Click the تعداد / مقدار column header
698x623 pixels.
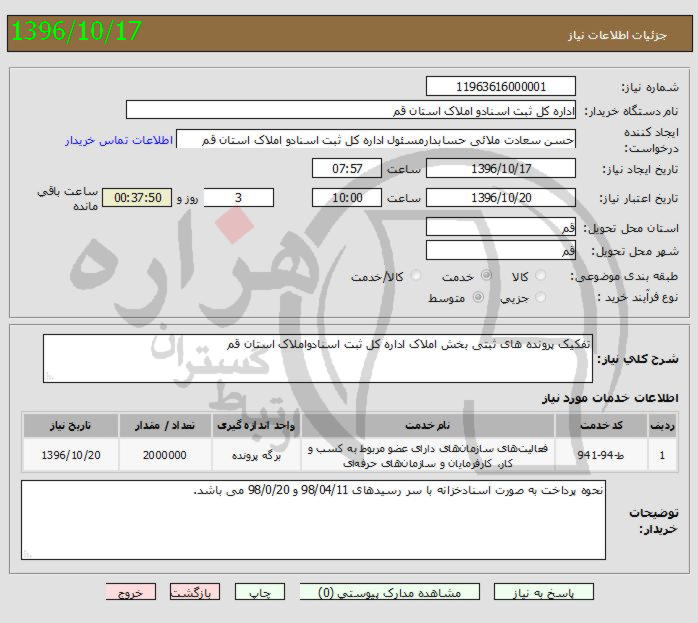(x=165, y=425)
